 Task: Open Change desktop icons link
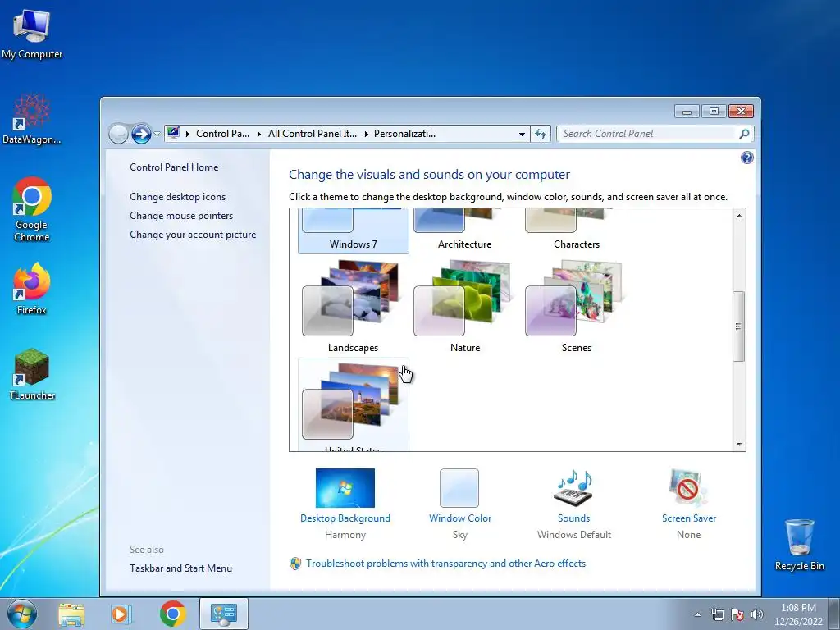click(x=177, y=197)
